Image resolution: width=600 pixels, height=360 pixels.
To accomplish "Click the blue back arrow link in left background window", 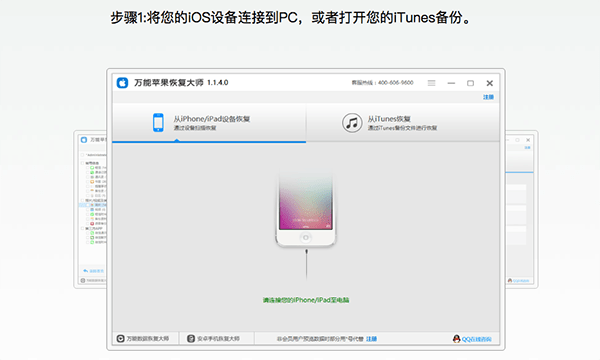I will coord(93,271).
